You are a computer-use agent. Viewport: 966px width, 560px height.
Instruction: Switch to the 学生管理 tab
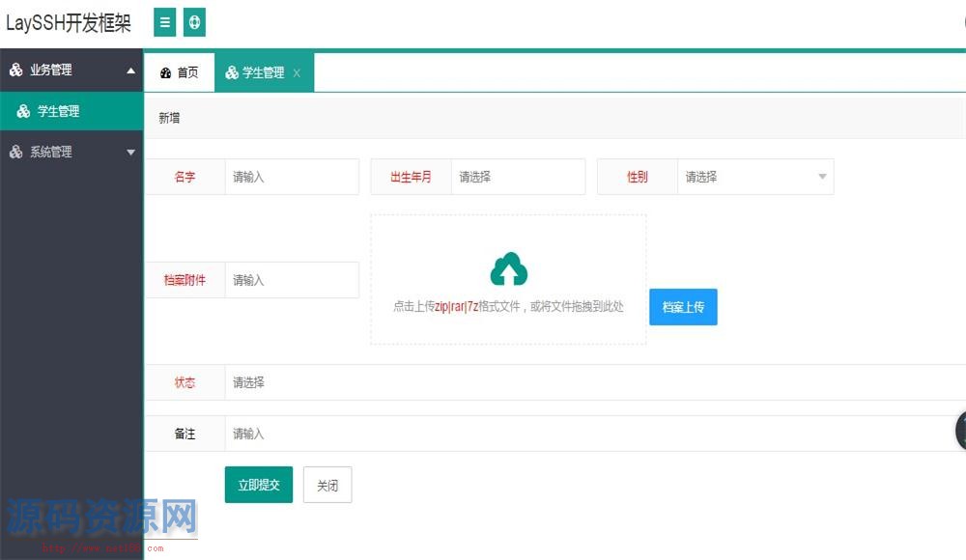coord(265,72)
